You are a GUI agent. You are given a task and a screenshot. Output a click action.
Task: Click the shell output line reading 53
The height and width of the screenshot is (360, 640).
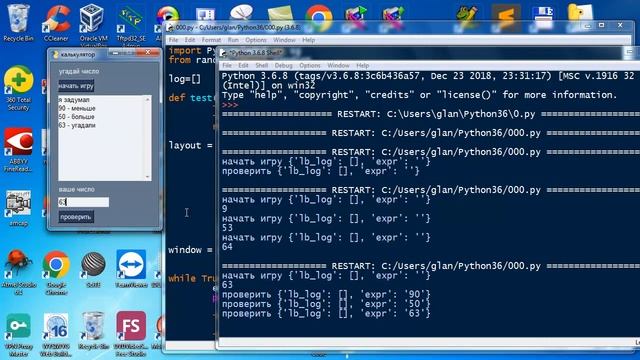(227, 228)
